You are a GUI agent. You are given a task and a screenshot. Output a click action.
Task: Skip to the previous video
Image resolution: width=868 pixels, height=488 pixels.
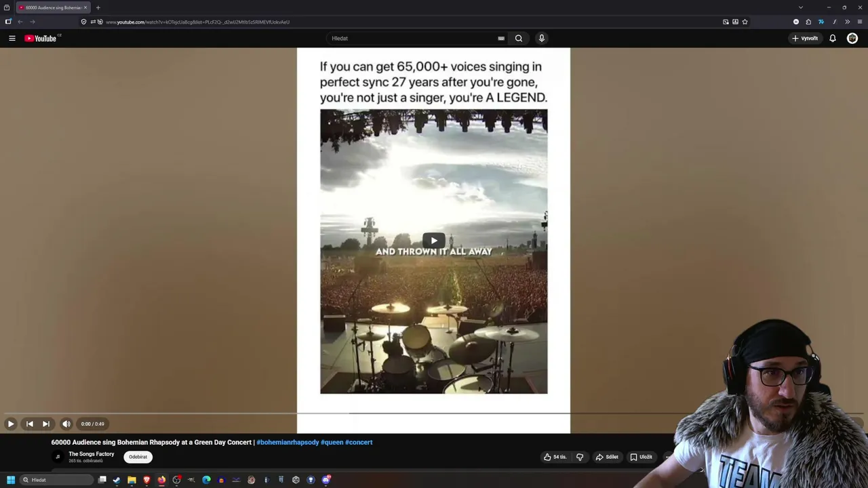[x=30, y=424]
